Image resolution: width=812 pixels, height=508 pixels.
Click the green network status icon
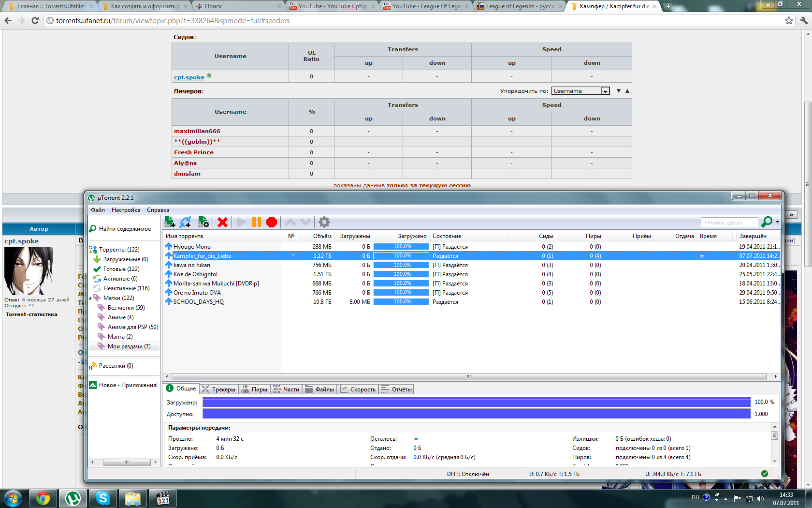[765, 474]
